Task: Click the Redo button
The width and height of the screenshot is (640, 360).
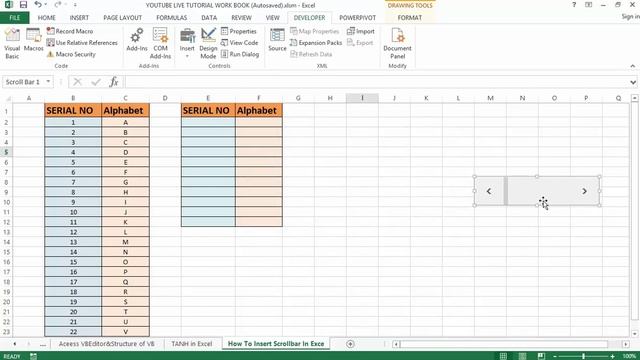Action: tap(58, 5)
